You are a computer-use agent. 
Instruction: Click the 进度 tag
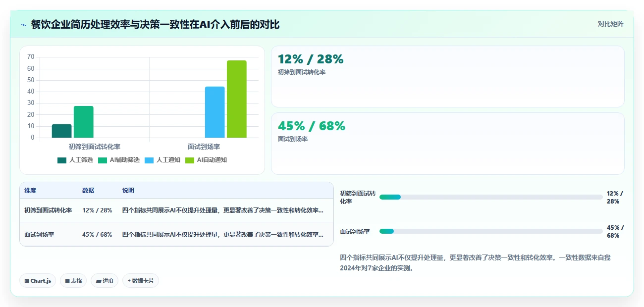coord(105,281)
